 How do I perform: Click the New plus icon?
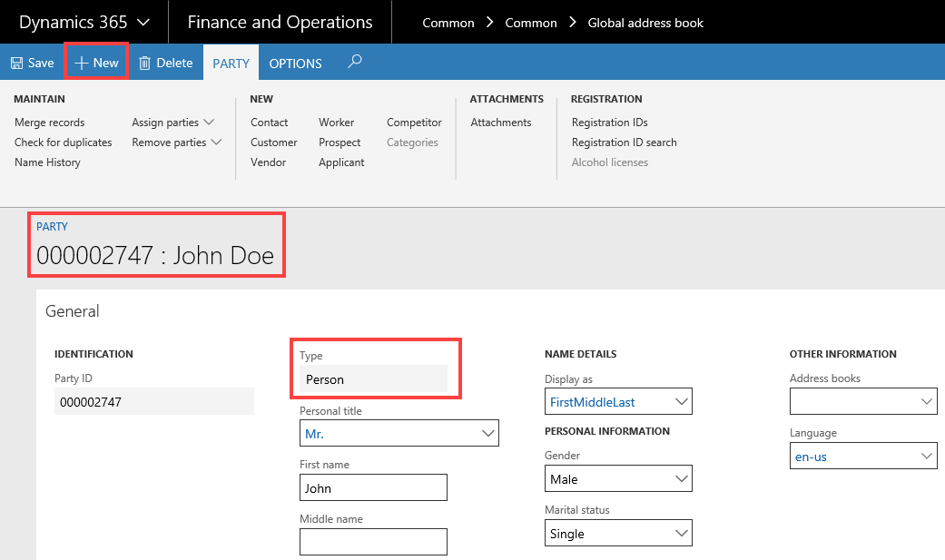(82, 64)
